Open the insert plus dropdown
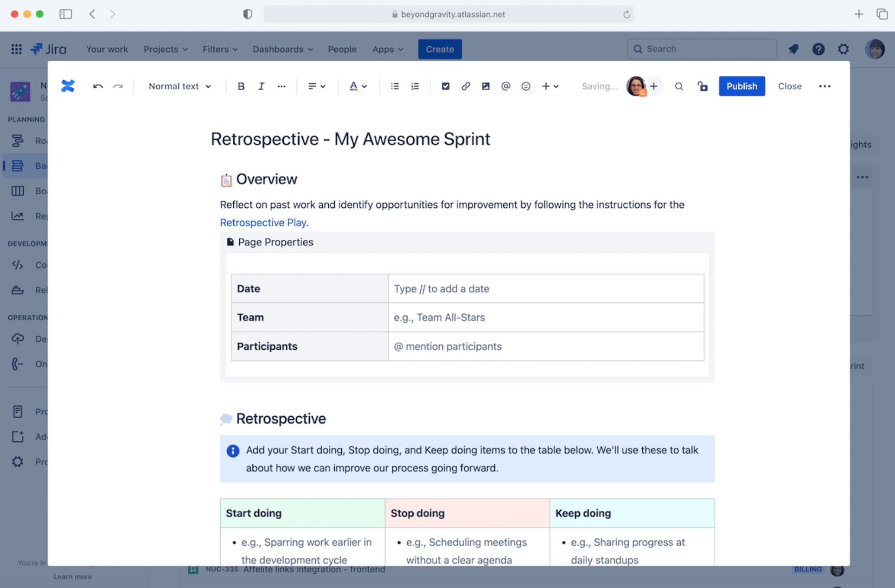 point(550,86)
